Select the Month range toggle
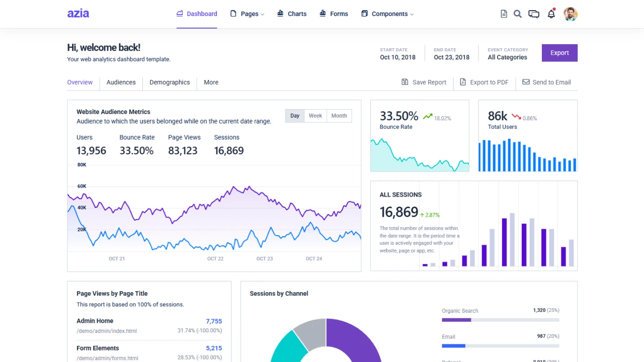Screen dimensions: 644x362 (x=339, y=116)
